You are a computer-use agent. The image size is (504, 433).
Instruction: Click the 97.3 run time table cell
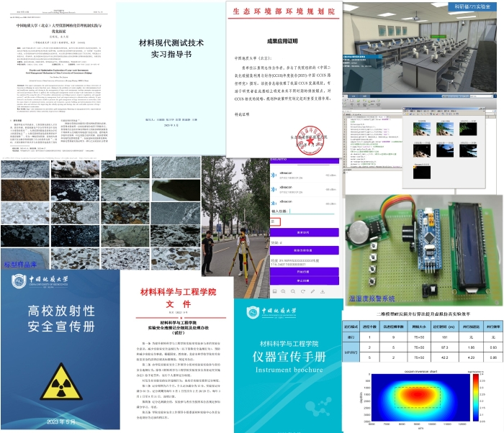pos(444,347)
